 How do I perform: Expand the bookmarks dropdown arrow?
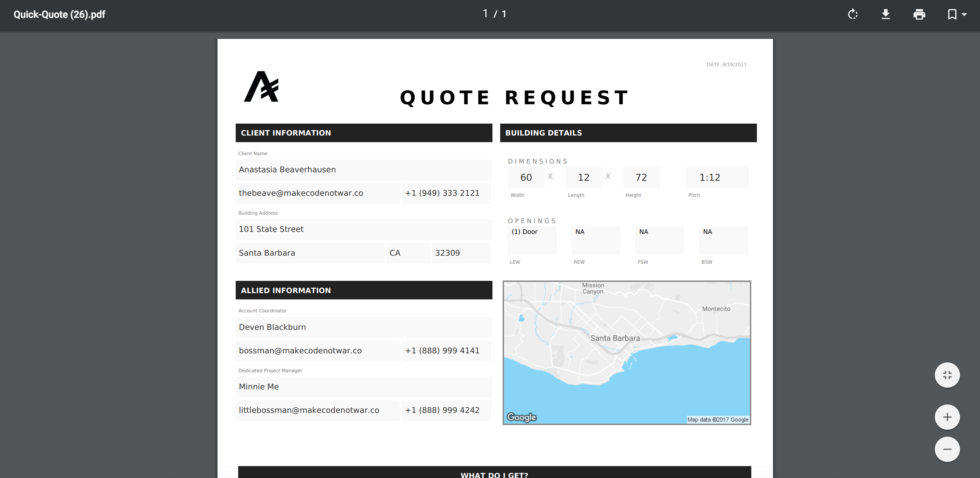[964, 14]
